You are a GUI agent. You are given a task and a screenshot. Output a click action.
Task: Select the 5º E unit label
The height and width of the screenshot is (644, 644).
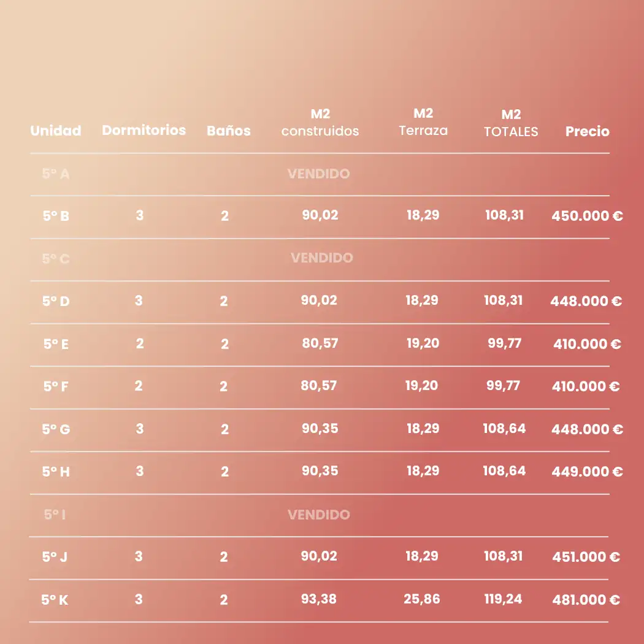pyautogui.click(x=56, y=344)
